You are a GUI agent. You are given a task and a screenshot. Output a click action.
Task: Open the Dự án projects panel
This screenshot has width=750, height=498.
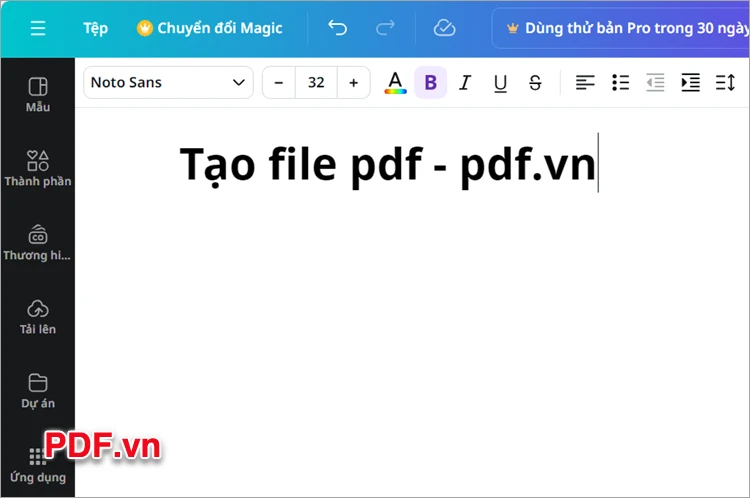pos(38,391)
